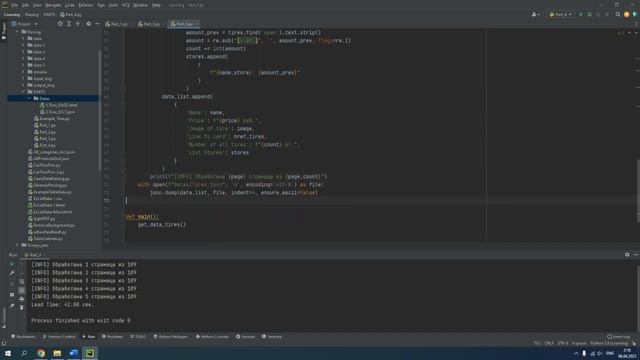The height and width of the screenshot is (360, 640).
Task: Open Terminal tool window
Action: tap(272, 337)
